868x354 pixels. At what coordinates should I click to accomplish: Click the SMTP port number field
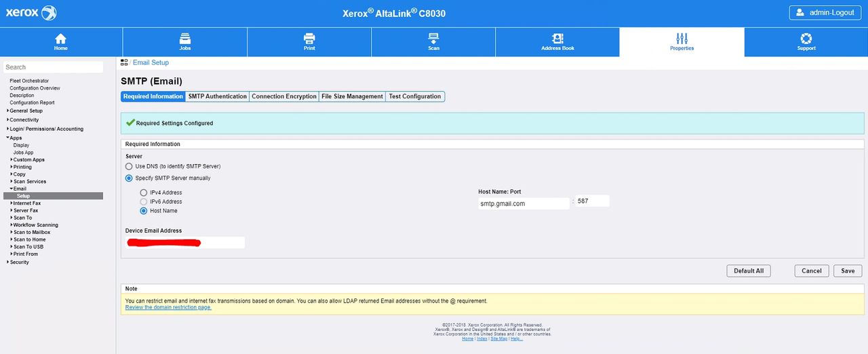pos(593,201)
